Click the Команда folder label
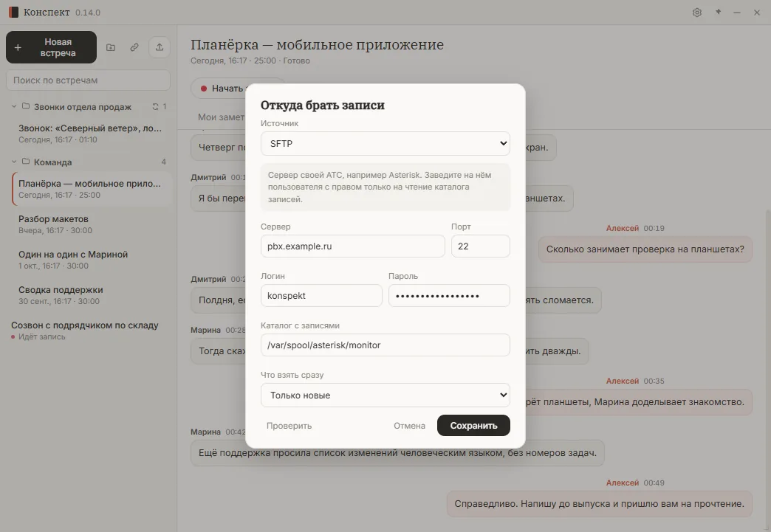 tap(52, 162)
